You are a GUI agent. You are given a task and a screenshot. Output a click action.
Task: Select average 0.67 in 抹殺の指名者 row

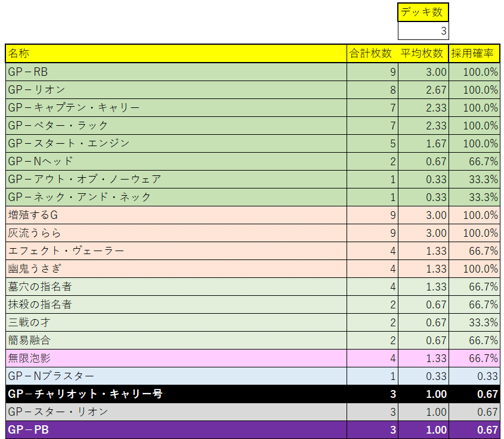coord(423,304)
